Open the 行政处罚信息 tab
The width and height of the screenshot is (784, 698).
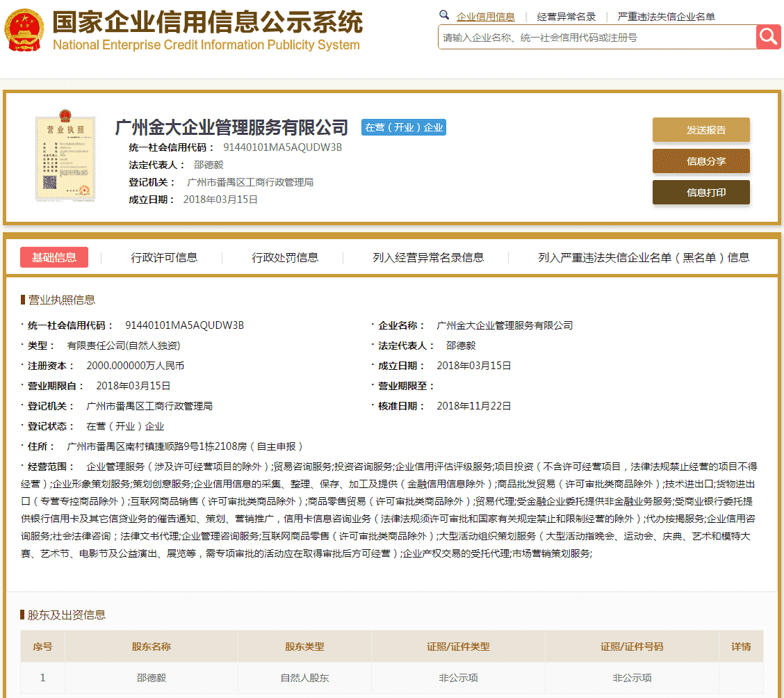pos(285,257)
